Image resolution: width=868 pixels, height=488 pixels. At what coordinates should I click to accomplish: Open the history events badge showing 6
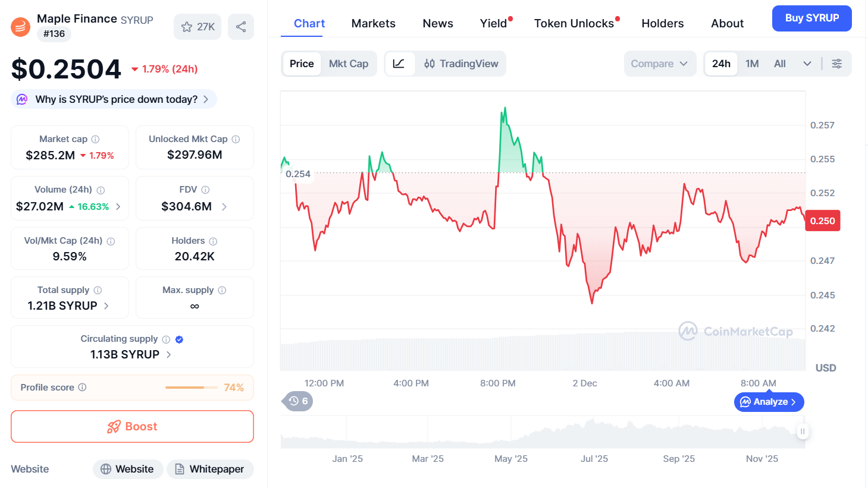pos(298,401)
